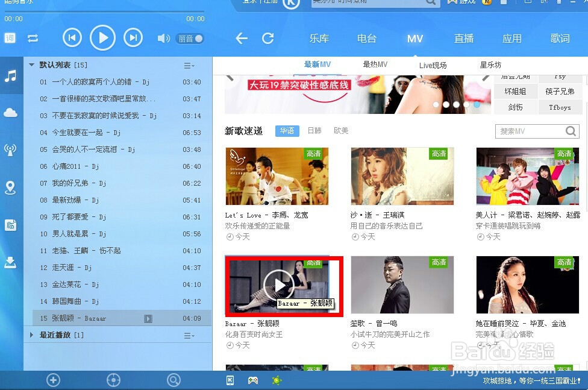This screenshot has width=588, height=390.
Task: Locate the current song with the target icon
Action: pos(113,380)
